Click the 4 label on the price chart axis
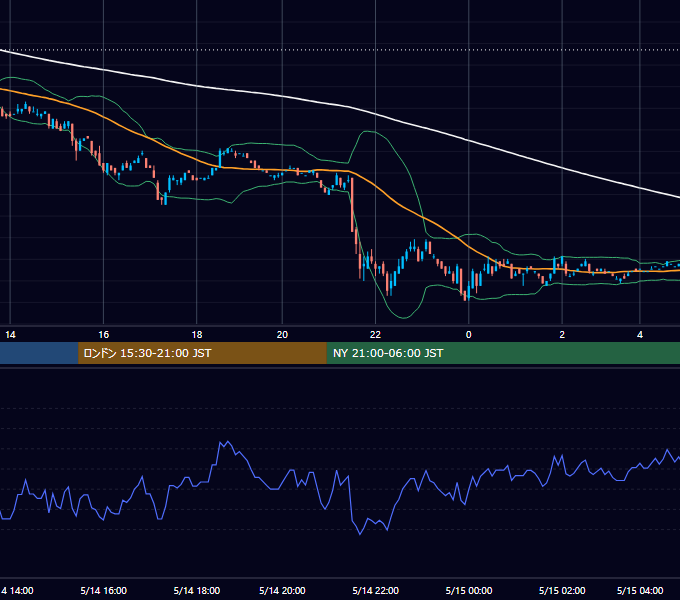 click(x=640, y=335)
